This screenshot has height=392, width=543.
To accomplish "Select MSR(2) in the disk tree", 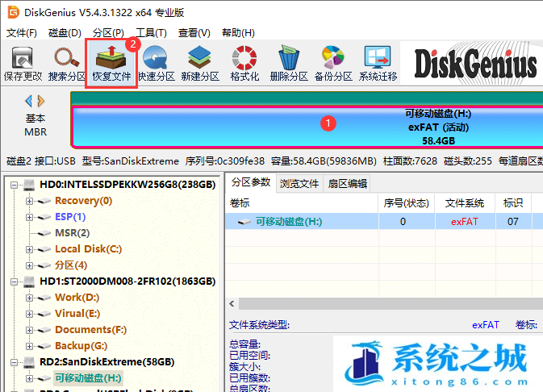I will (73, 233).
